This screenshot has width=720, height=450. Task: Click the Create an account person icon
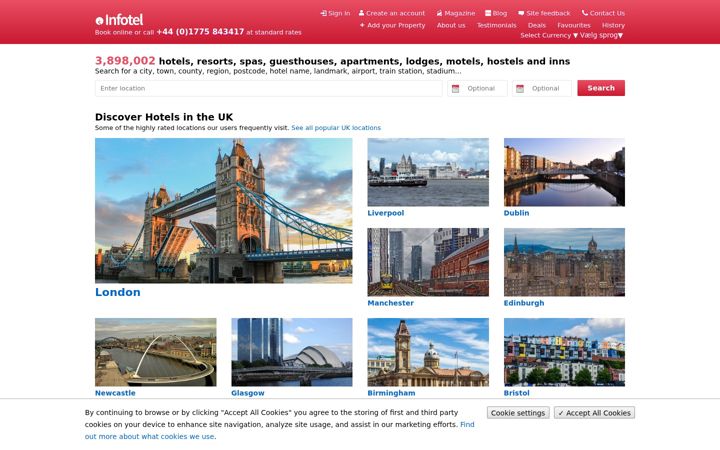pos(361,13)
